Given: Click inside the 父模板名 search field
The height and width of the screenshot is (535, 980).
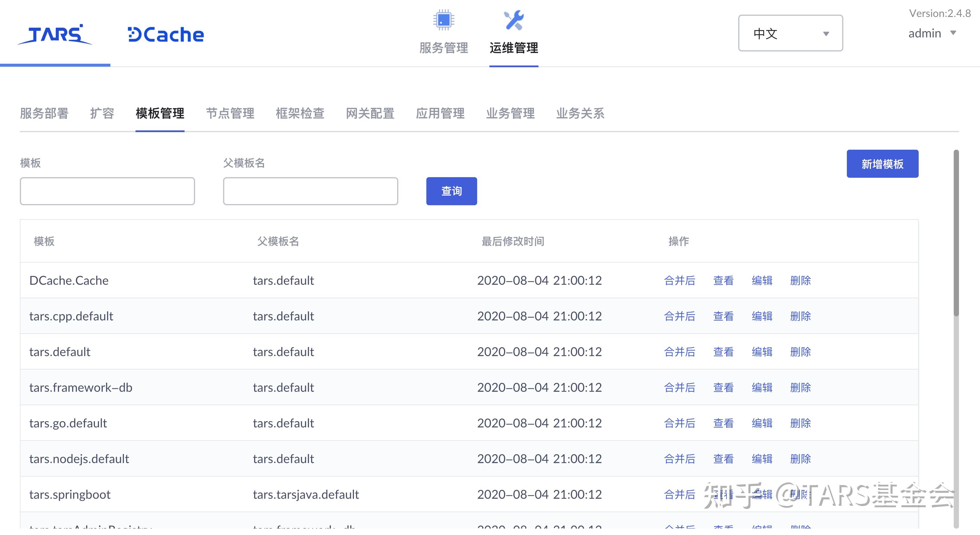Looking at the screenshot, I should pos(310,191).
